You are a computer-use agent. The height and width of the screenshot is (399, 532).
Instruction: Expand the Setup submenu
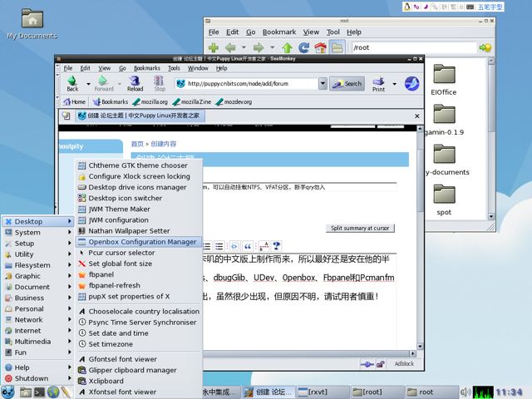tap(38, 244)
